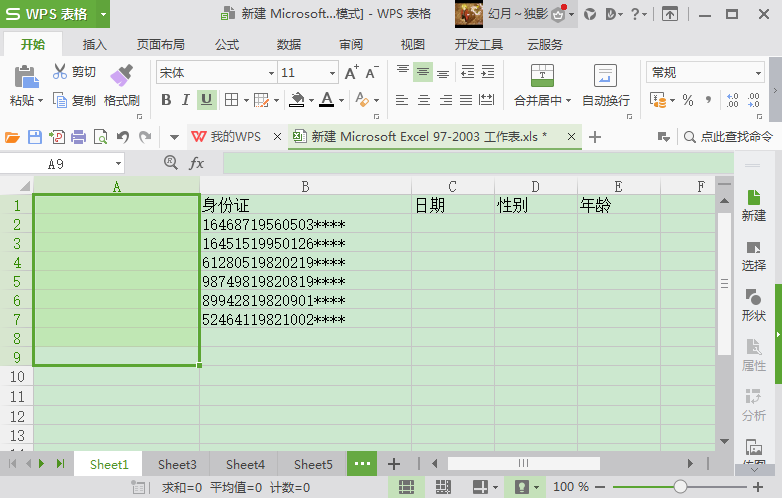
Task: Click the zoom slider handle
Action: [680, 487]
